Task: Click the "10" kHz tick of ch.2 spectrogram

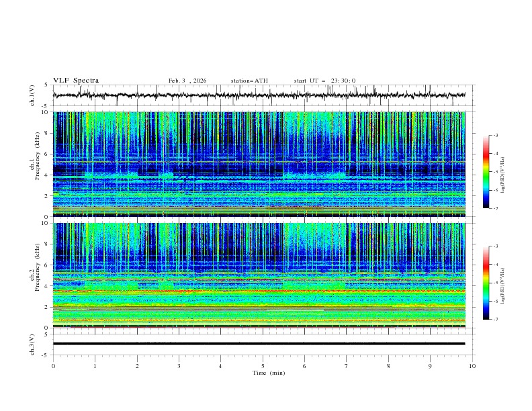Action: tap(45, 223)
